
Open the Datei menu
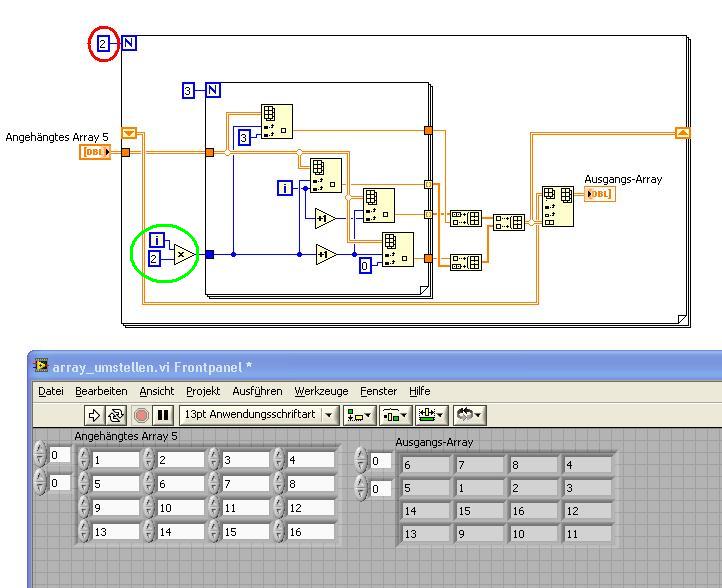[50, 391]
